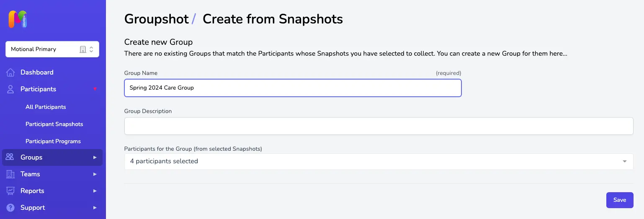This screenshot has width=644, height=219.
Task: Open All Participants page
Action: click(46, 107)
